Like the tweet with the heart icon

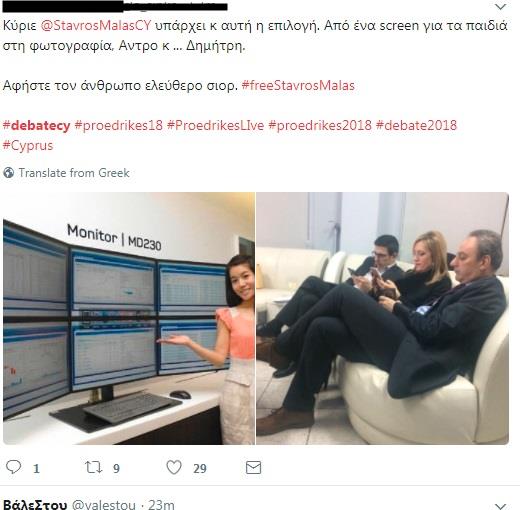[174, 467]
